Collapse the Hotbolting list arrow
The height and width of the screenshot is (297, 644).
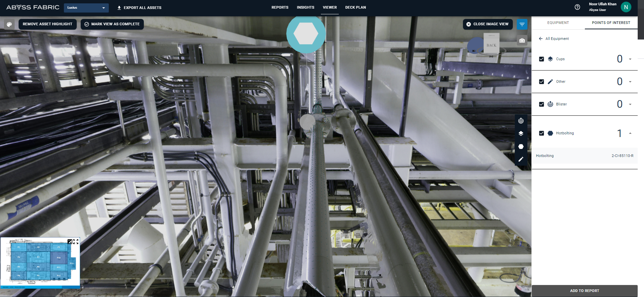[x=630, y=133]
